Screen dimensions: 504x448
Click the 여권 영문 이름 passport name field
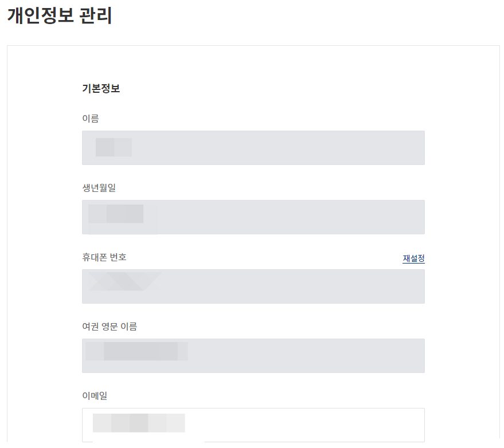pos(253,355)
